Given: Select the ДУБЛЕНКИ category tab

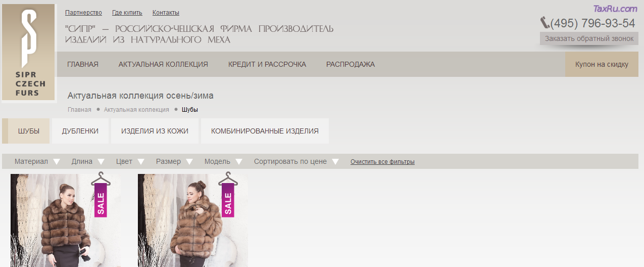Looking at the screenshot, I should pos(80,131).
